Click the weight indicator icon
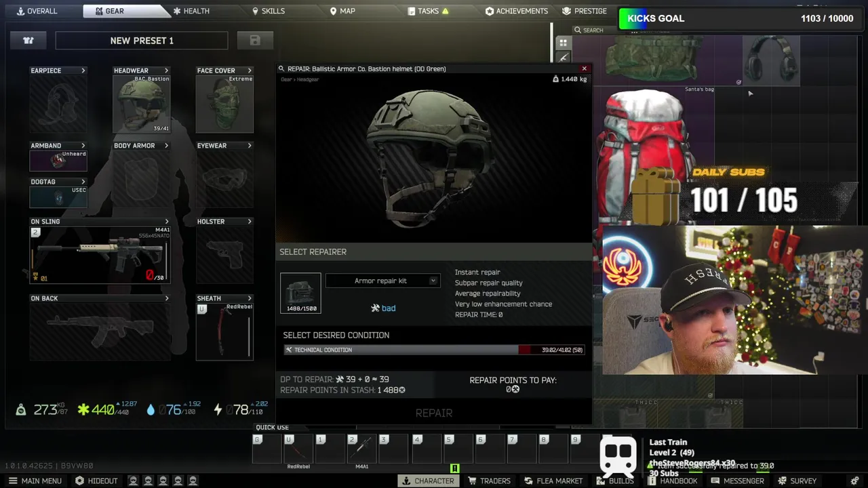868x488 pixels. 21,409
